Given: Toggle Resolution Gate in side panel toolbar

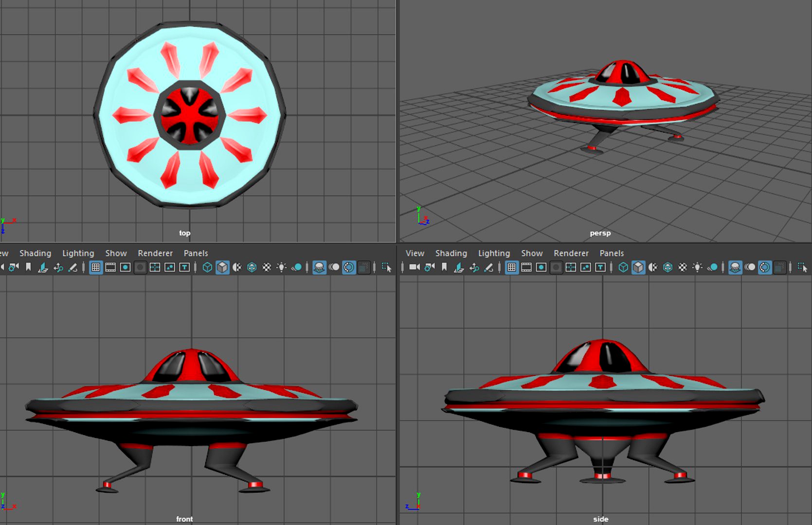Looking at the screenshot, I should [541, 267].
